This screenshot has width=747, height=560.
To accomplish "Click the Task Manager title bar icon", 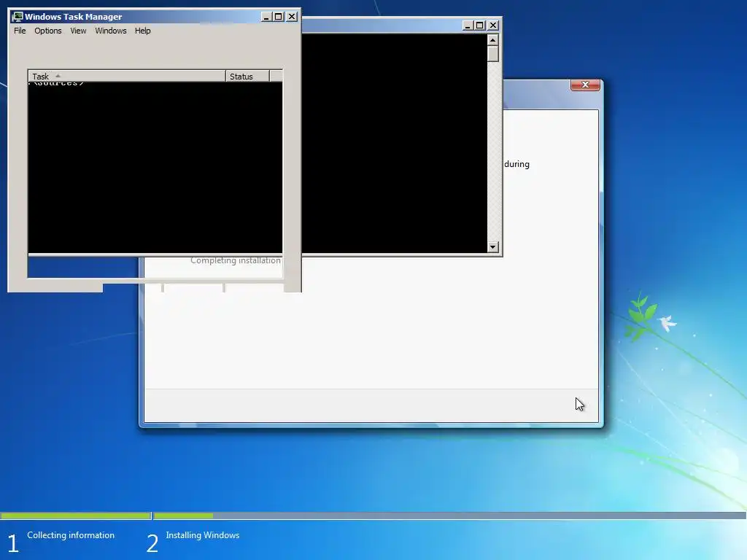I will point(18,17).
